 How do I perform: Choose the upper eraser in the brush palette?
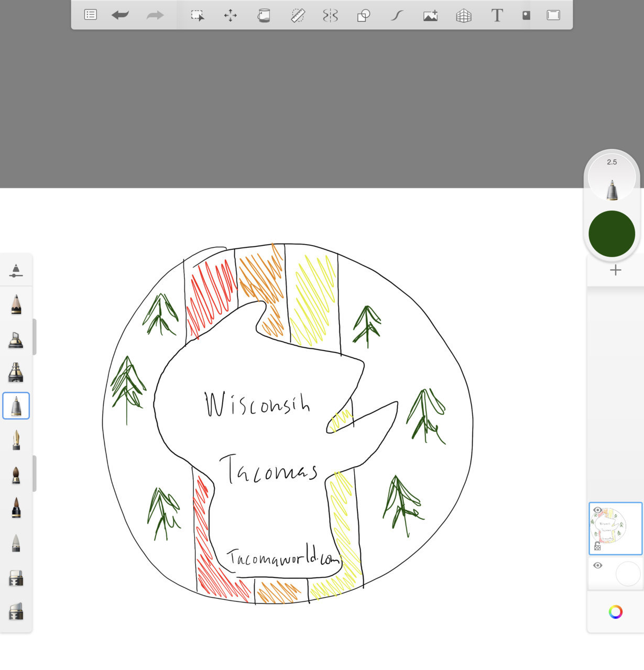tap(16, 578)
